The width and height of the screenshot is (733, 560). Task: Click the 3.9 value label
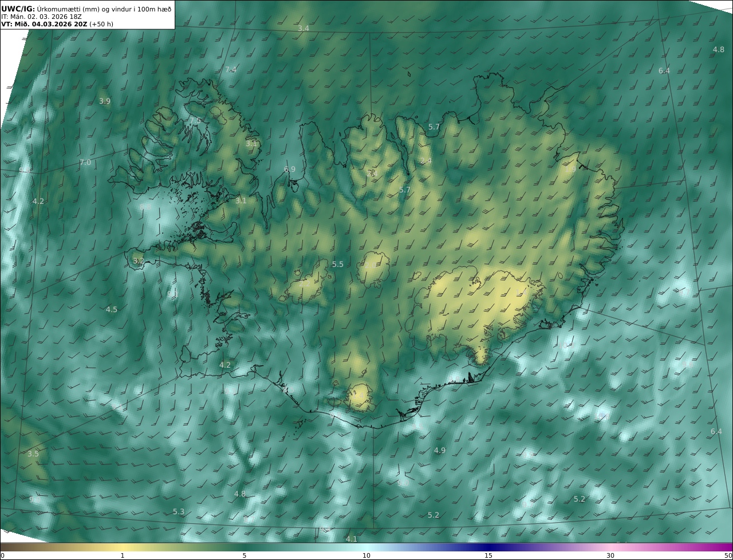105,101
